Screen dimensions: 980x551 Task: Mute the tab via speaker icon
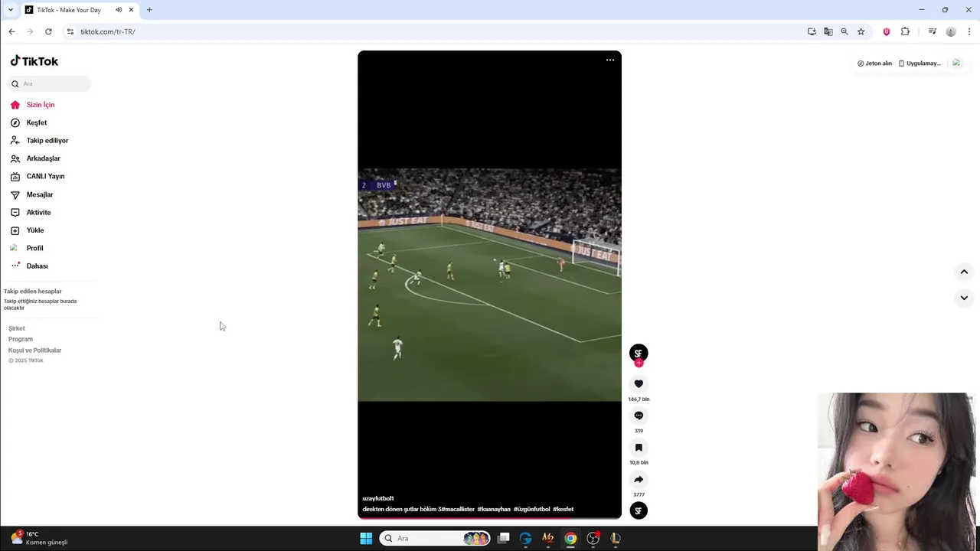coord(119,10)
